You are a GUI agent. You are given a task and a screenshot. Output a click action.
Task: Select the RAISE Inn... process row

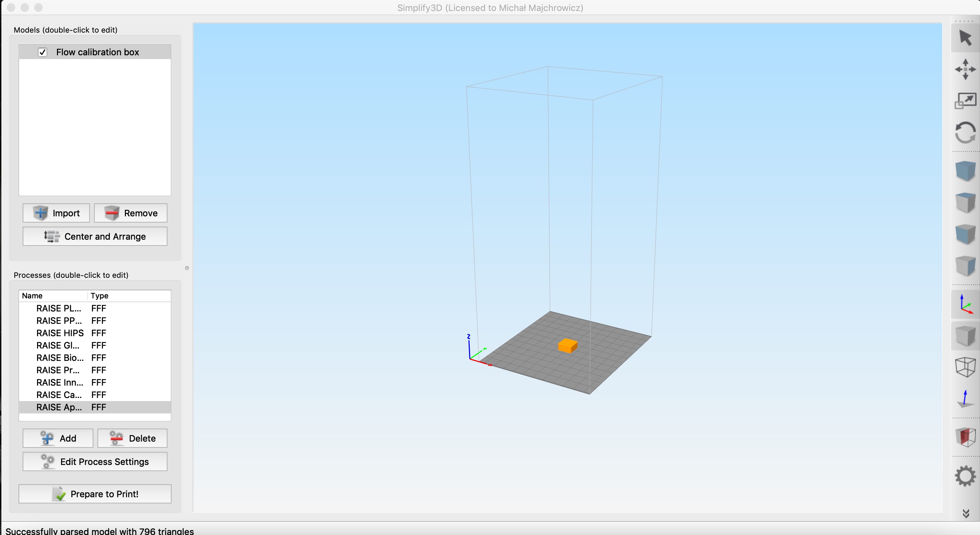pyautogui.click(x=95, y=382)
